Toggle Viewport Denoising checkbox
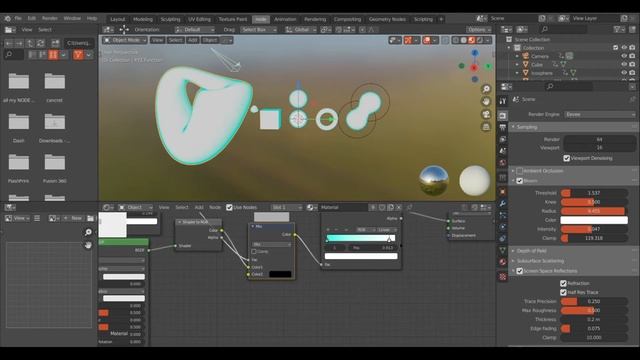 567,158
